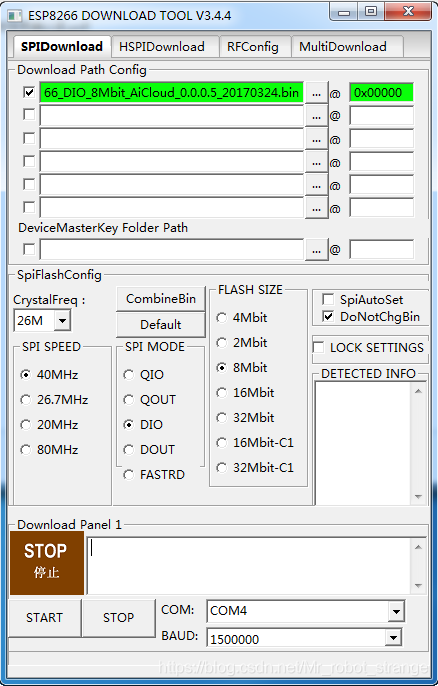This screenshot has height=686, width=438.
Task: Select the MultiDownload tab
Action: (x=347, y=46)
